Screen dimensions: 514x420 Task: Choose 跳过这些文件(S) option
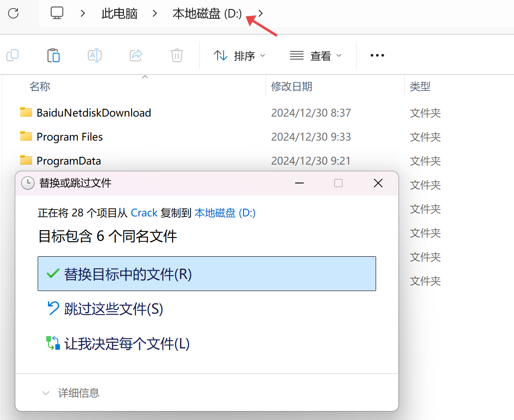pos(114,309)
